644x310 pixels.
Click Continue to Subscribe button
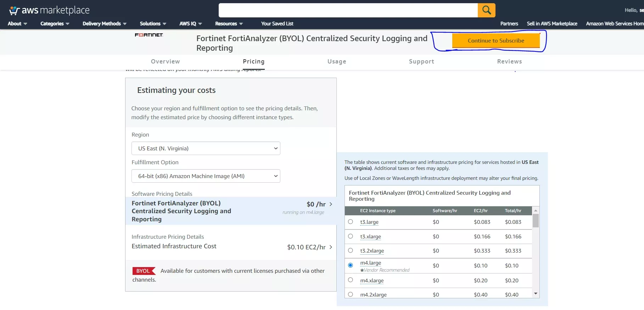coord(496,40)
